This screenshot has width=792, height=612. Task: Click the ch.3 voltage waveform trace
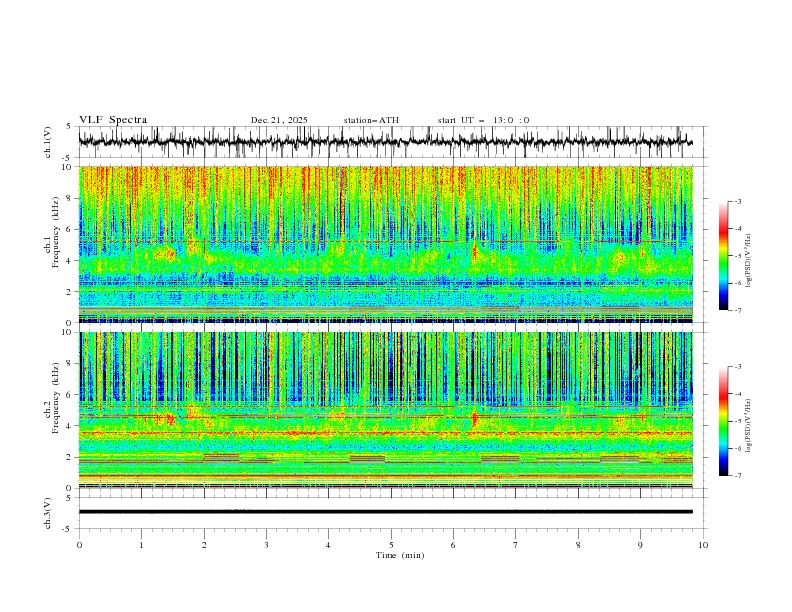pos(385,512)
